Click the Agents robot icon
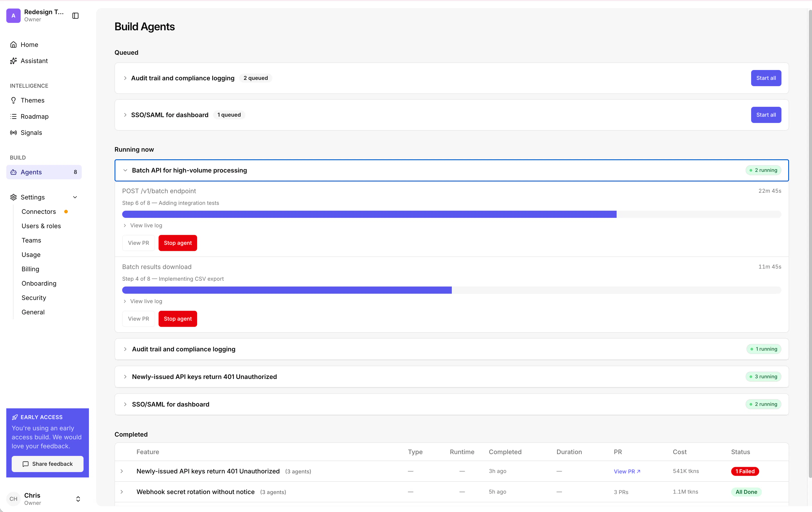The image size is (812, 512). pyautogui.click(x=13, y=172)
